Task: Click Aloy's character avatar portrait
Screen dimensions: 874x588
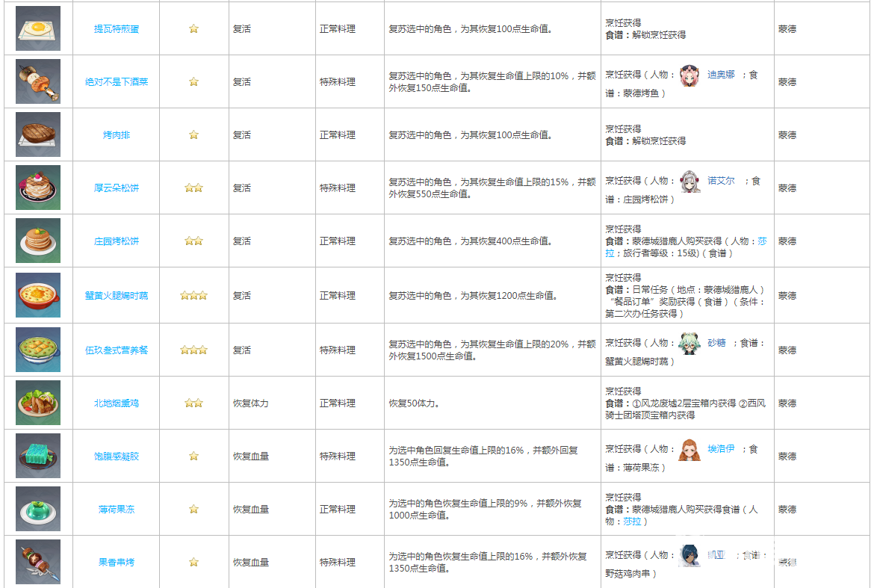Action: tap(689, 450)
